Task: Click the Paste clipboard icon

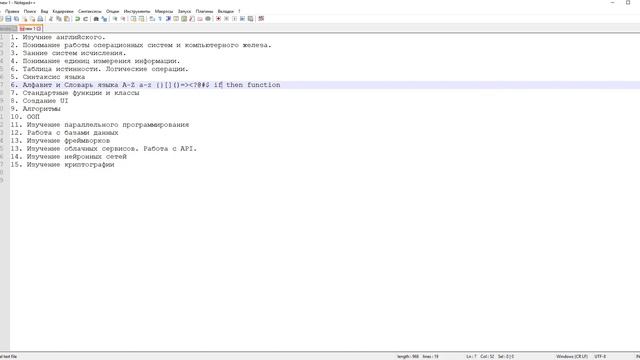Action: 67,19
